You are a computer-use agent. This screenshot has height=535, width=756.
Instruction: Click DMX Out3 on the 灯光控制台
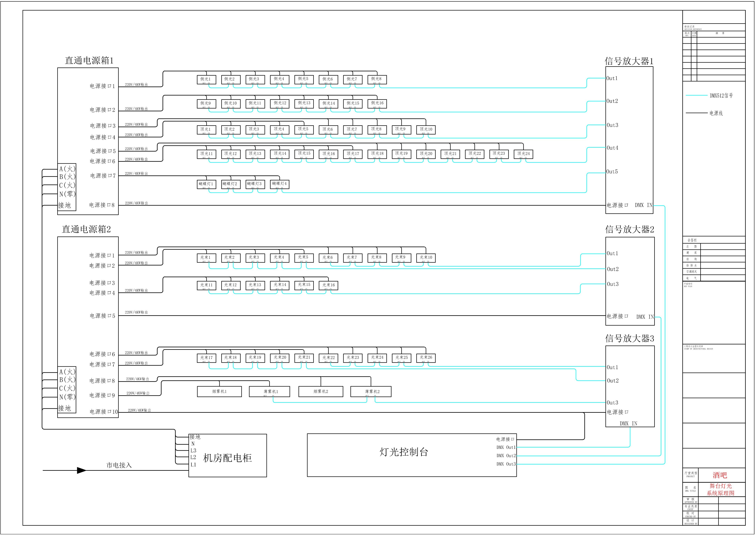tap(506, 464)
